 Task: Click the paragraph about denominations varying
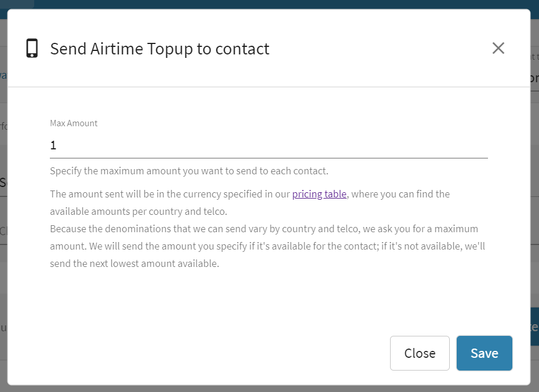coord(264,229)
